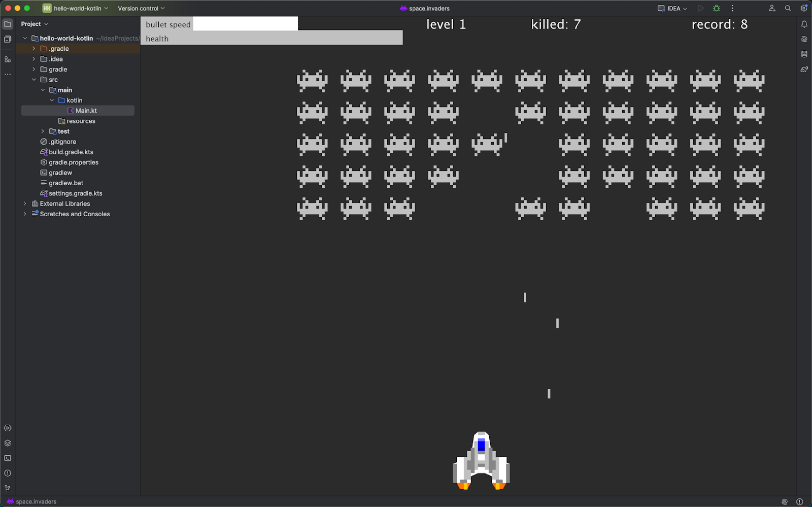Open the Structure tool window icon
Screen dimensions: 812x507
pos(8,59)
